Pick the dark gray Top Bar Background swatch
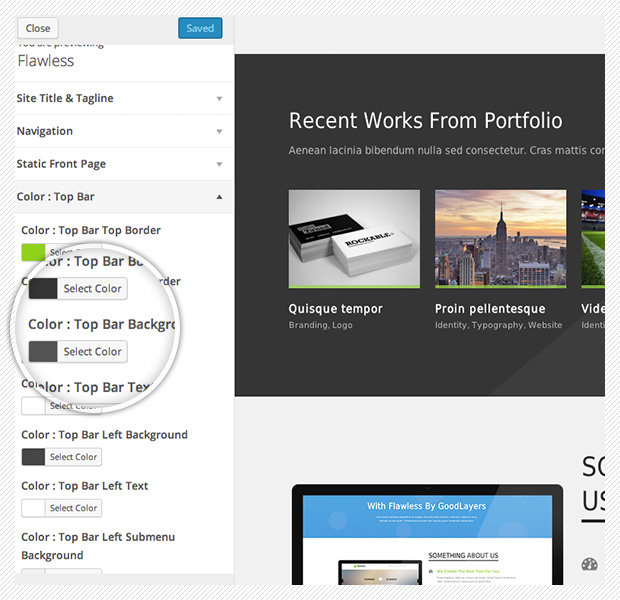The image size is (620, 600). 43,352
